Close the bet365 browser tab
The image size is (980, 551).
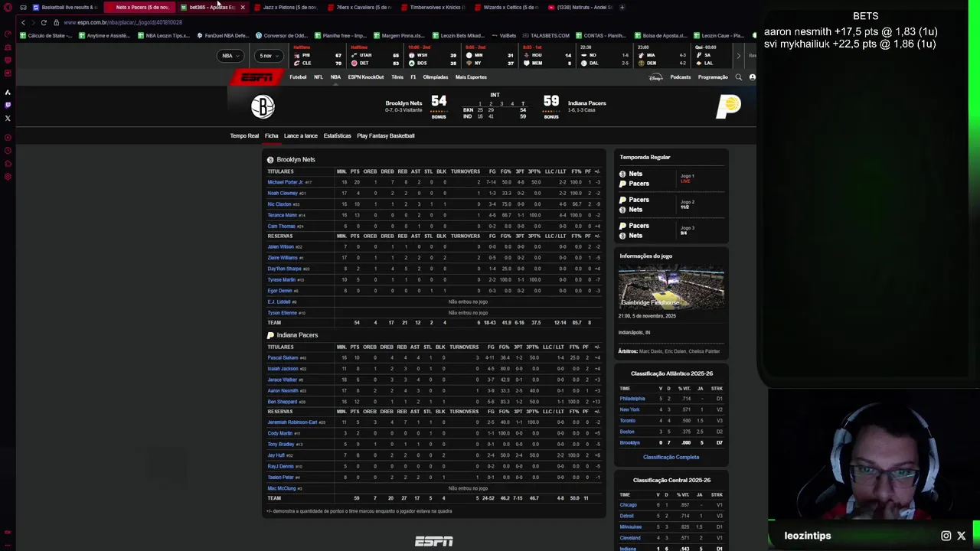click(x=243, y=7)
